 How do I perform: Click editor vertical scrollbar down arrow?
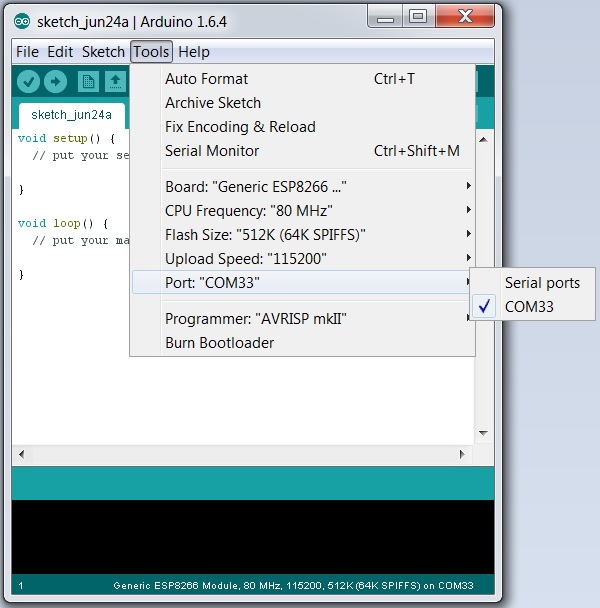(483, 433)
